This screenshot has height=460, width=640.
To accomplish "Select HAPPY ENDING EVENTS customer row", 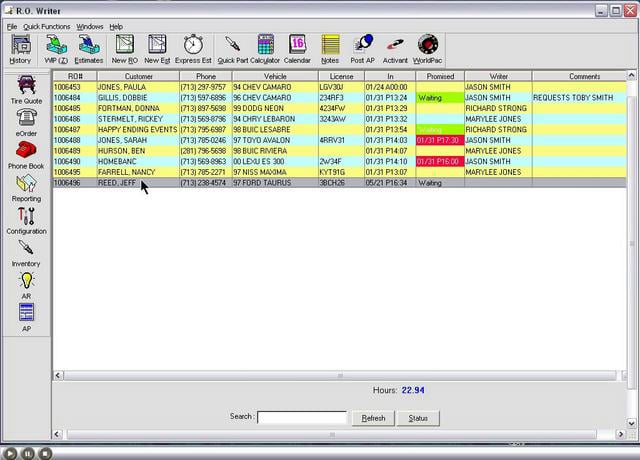I will pyautogui.click(x=340, y=129).
